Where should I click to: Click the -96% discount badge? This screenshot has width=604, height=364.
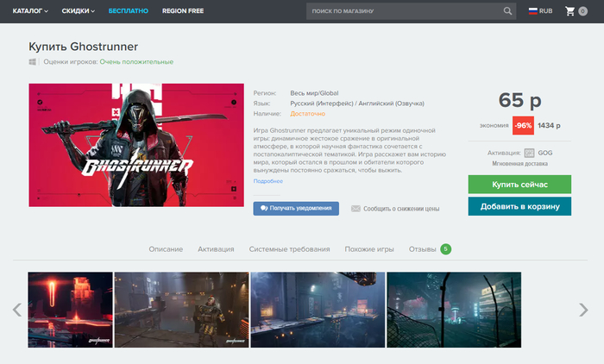523,126
